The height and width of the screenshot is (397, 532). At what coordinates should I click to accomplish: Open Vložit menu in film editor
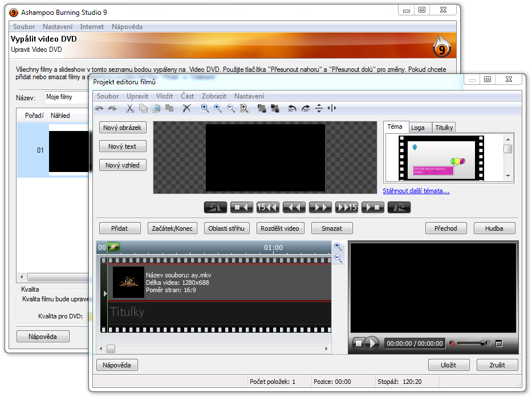pos(164,96)
